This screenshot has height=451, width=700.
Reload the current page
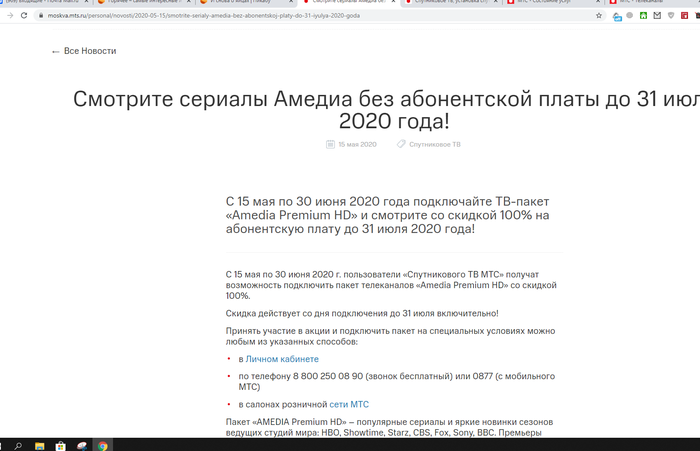point(24,16)
